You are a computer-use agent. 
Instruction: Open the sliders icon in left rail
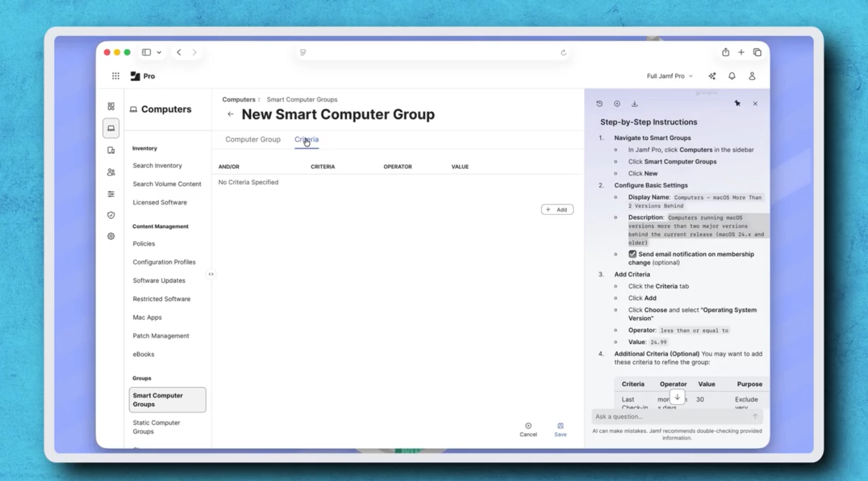(x=111, y=194)
